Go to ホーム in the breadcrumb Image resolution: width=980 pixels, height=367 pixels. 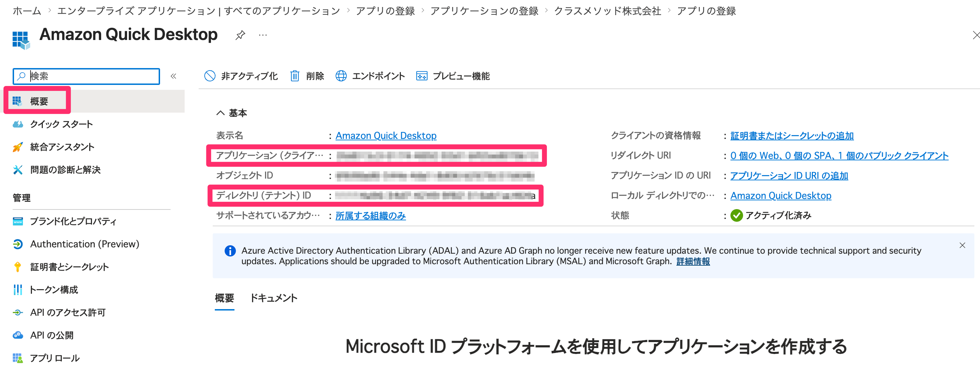point(27,11)
